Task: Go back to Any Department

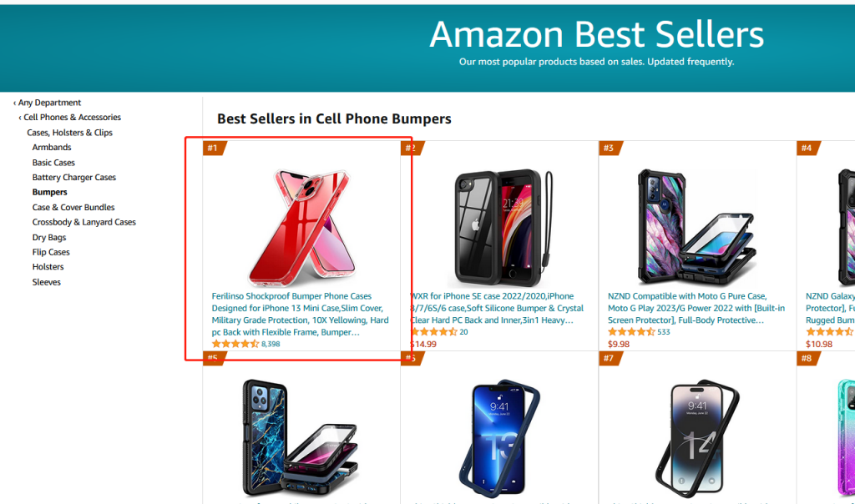Action: tap(47, 103)
